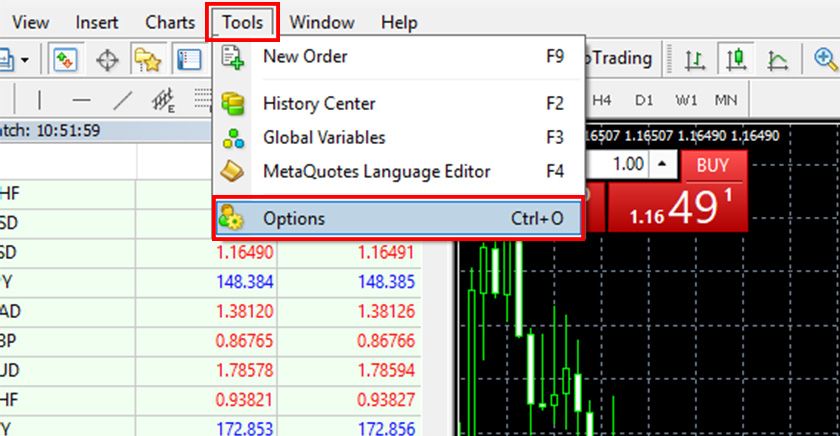
Task: Draw a vertical line on chart
Action: 40,101
